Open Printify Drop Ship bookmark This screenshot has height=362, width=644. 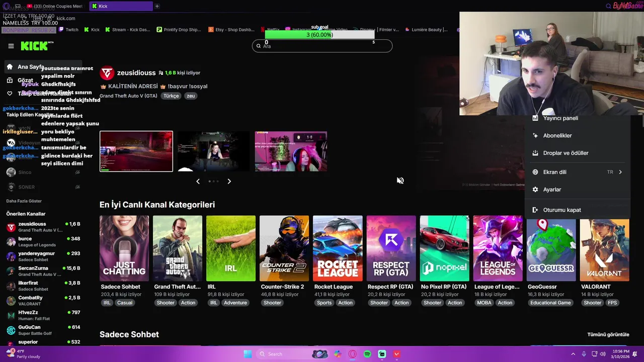coord(179,30)
